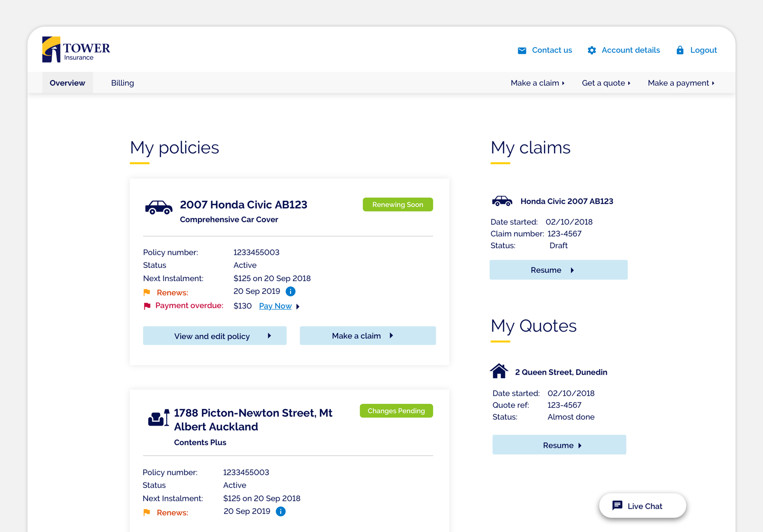This screenshot has height=532, width=763.
Task: Expand the Get a quote menu
Action: tap(606, 83)
